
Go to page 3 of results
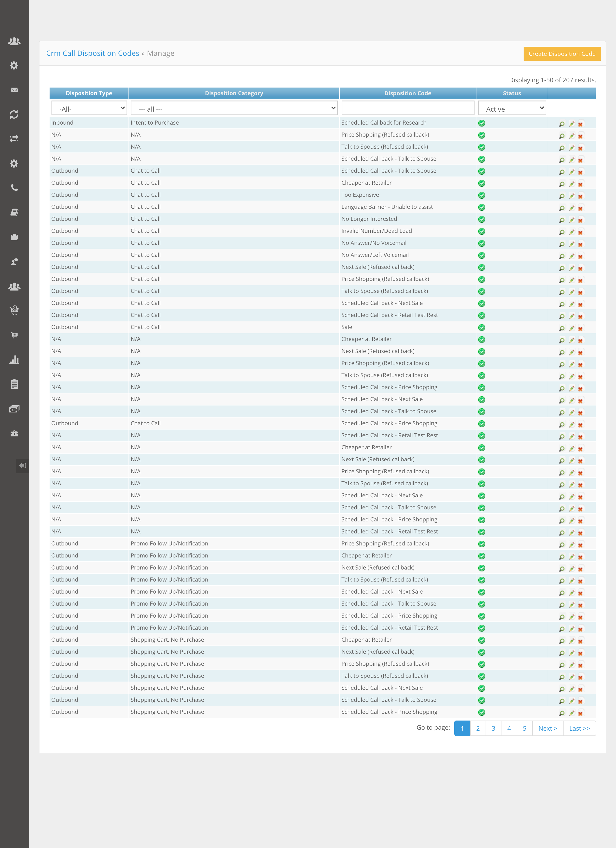click(x=493, y=728)
